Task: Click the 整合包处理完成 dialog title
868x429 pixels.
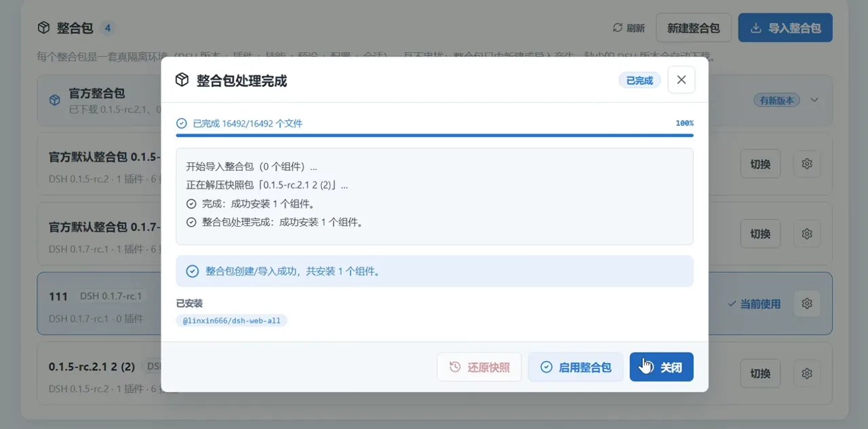Action: click(x=241, y=81)
